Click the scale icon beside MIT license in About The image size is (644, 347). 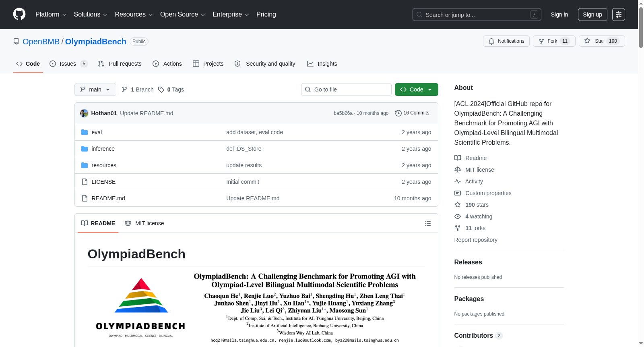(x=458, y=170)
